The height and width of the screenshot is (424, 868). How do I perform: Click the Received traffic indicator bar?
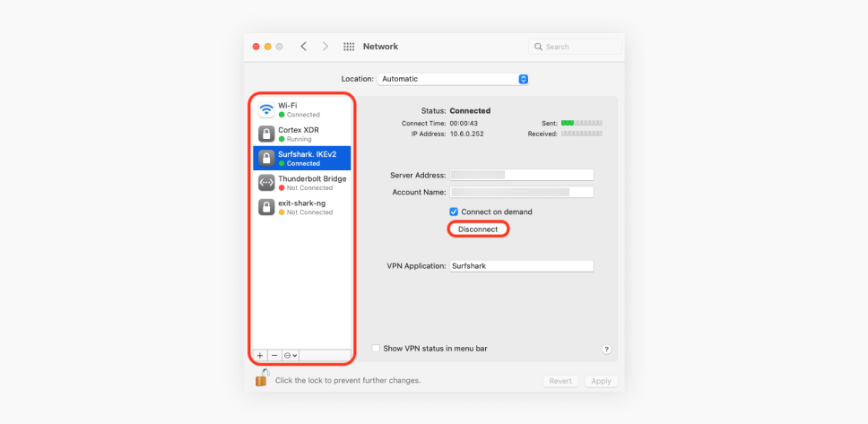(x=582, y=134)
